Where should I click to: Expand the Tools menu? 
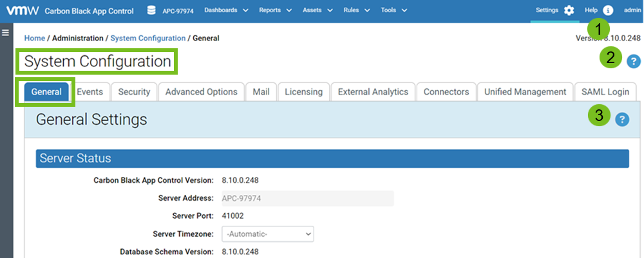tap(393, 10)
